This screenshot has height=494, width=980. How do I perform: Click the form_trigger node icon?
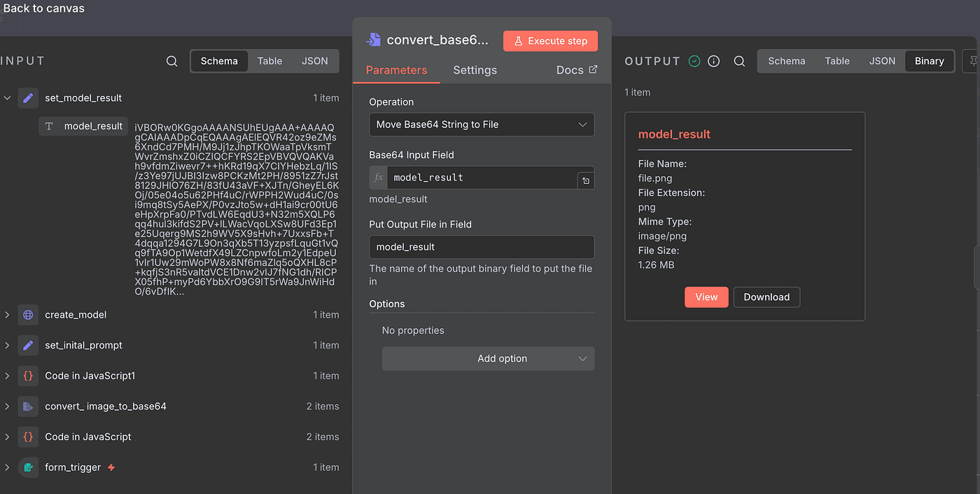(x=28, y=467)
